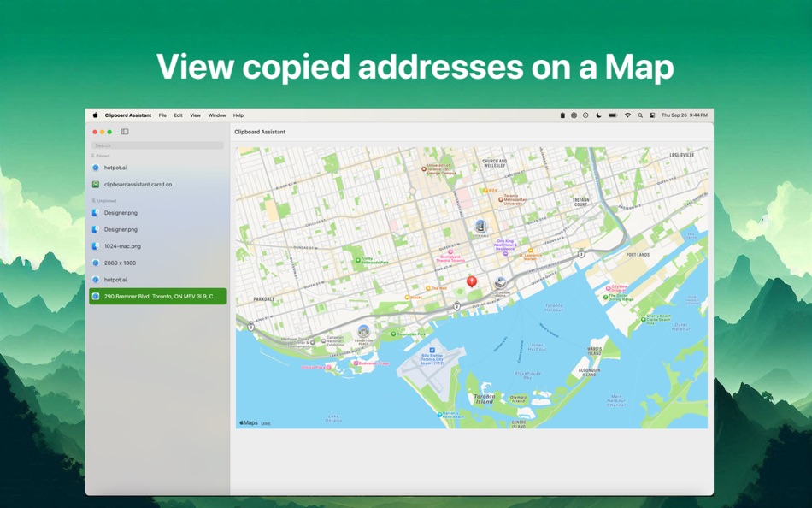Image resolution: width=812 pixels, height=508 pixels.
Task: Click the green icon beside clipboardassistant.carrd.co
Action: [95, 184]
